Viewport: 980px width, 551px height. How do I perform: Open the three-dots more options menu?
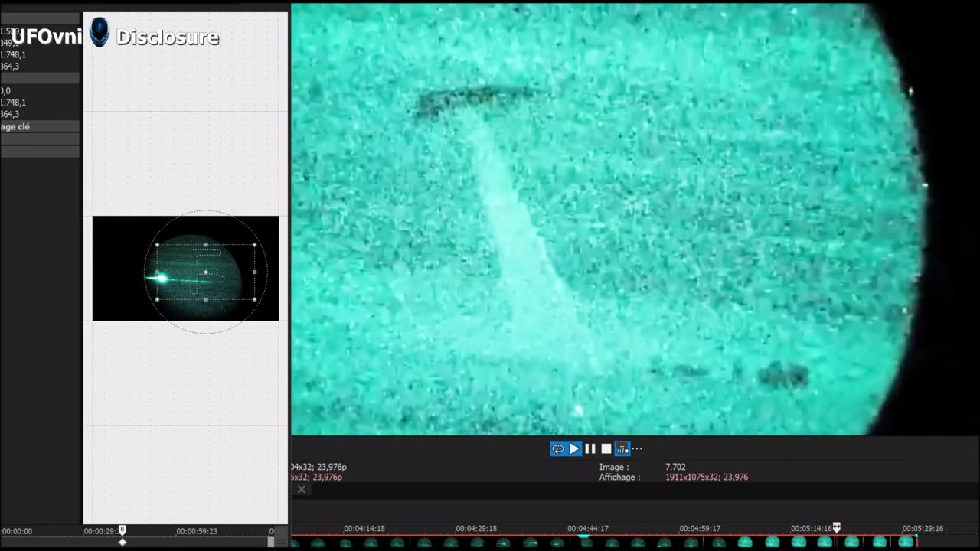(637, 449)
